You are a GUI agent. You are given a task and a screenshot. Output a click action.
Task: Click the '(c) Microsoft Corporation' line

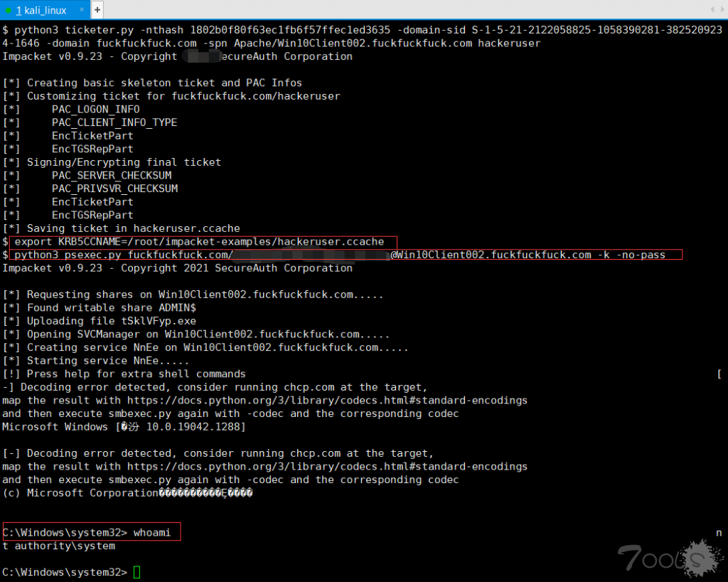[x=127, y=493]
